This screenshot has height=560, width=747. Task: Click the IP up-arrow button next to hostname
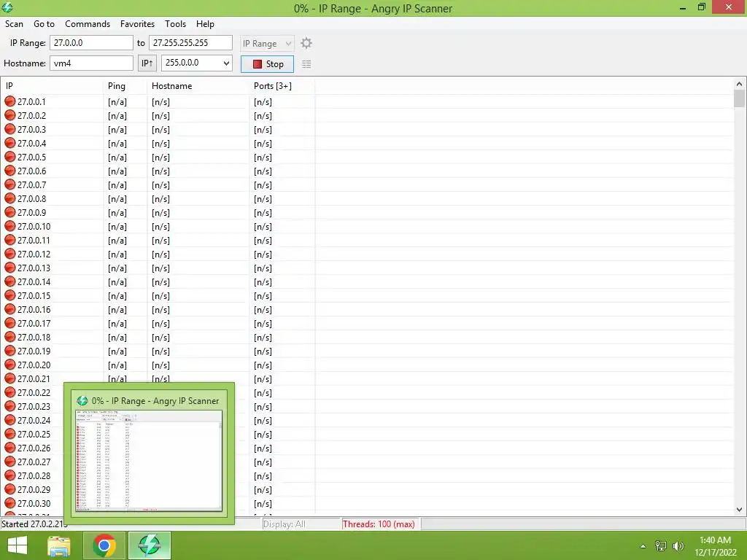coord(147,63)
